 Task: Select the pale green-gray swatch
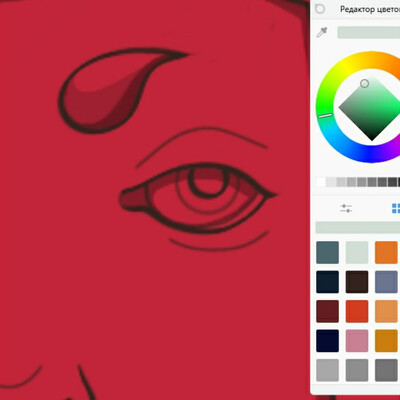[x=357, y=253]
